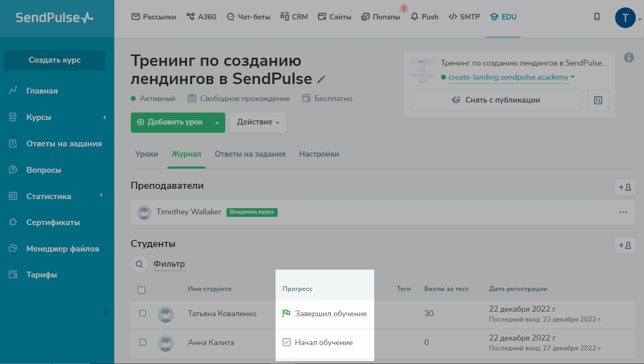This screenshot has width=644, height=364.
Task: Switch to the Журнал tab
Action: coord(186,154)
